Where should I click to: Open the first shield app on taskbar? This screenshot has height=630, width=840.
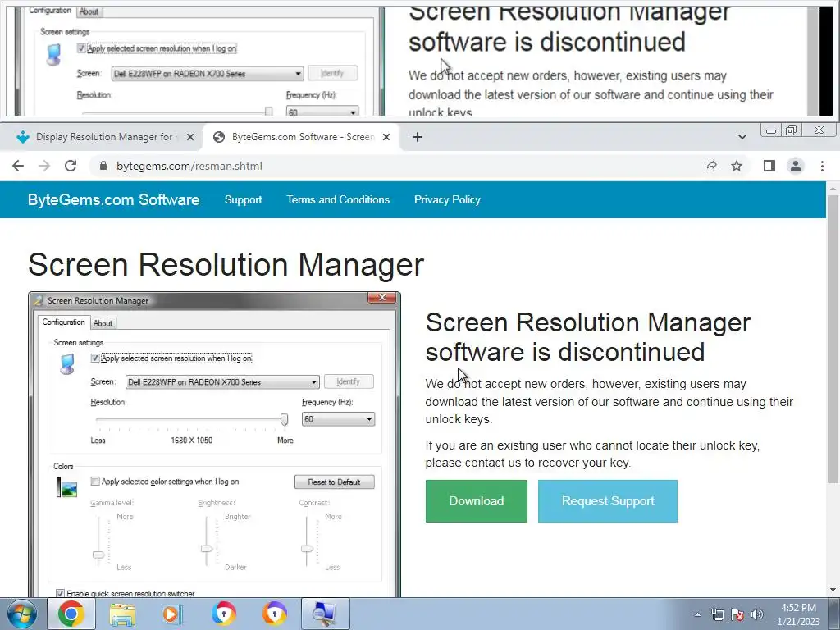tap(223, 614)
